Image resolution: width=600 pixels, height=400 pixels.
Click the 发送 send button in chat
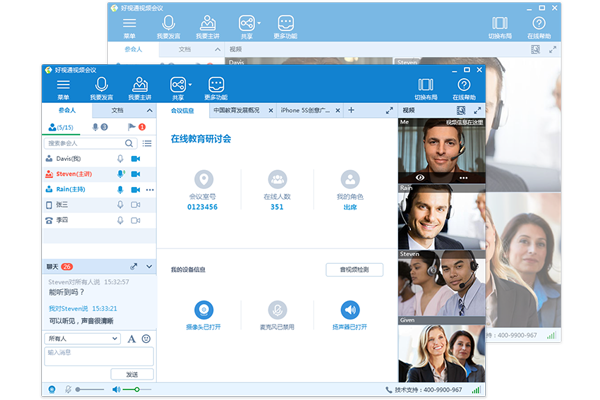tap(132, 374)
